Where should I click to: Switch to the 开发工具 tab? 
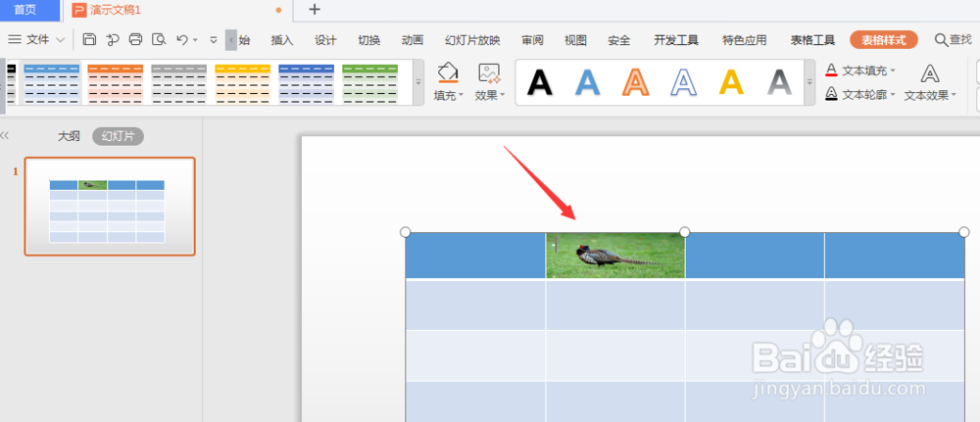676,40
